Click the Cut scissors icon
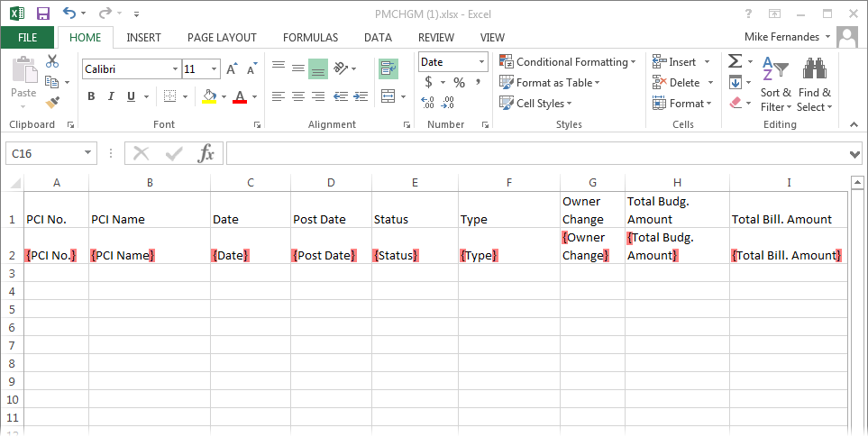 (x=52, y=61)
